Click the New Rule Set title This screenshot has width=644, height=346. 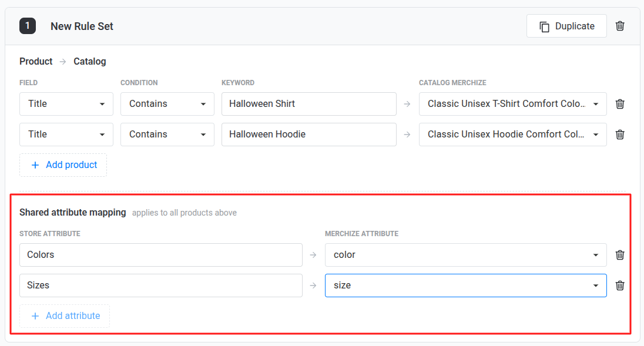tap(82, 26)
